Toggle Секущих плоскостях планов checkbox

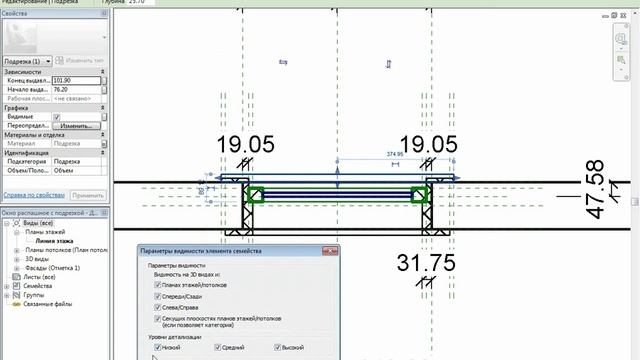[x=157, y=318]
